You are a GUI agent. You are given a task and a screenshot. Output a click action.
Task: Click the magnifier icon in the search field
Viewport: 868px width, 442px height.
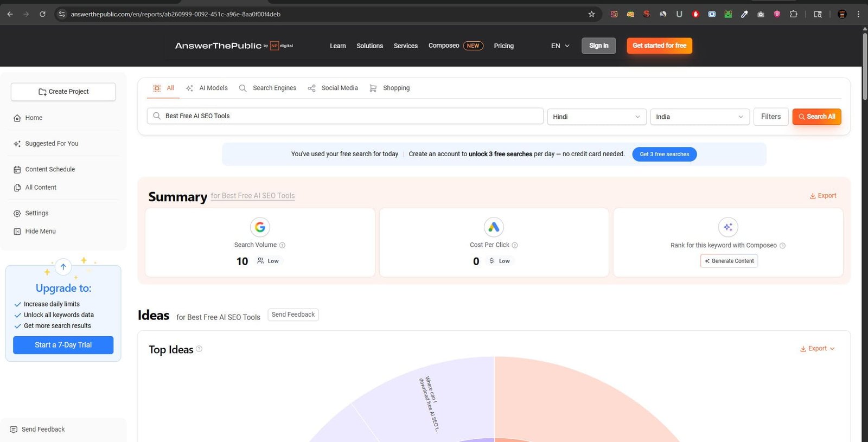click(157, 116)
